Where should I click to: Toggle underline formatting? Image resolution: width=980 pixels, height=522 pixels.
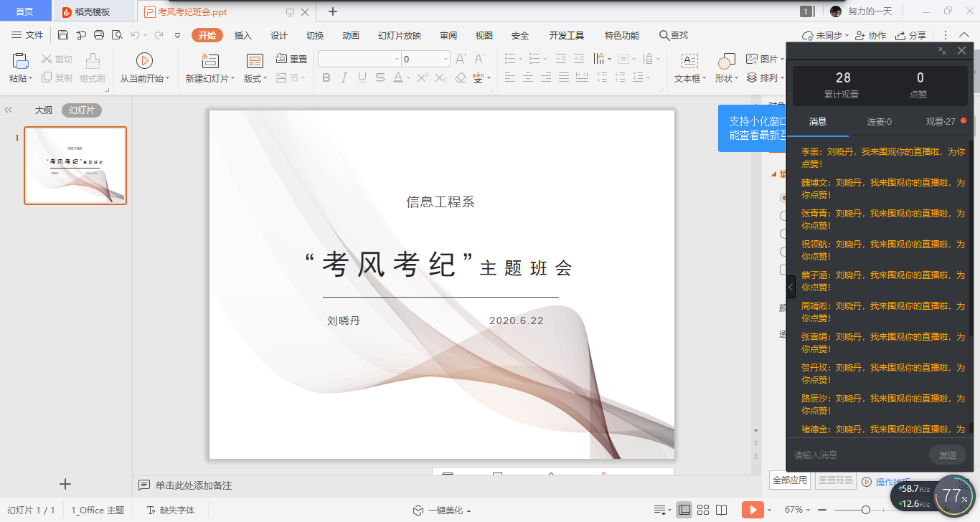pyautogui.click(x=362, y=77)
